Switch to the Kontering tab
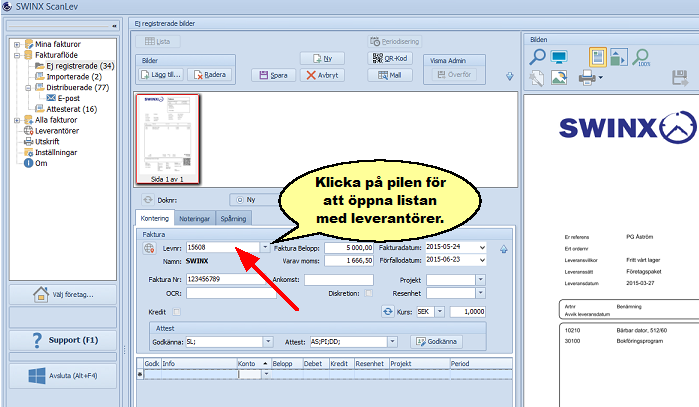This screenshot has height=407, width=699. point(154,218)
